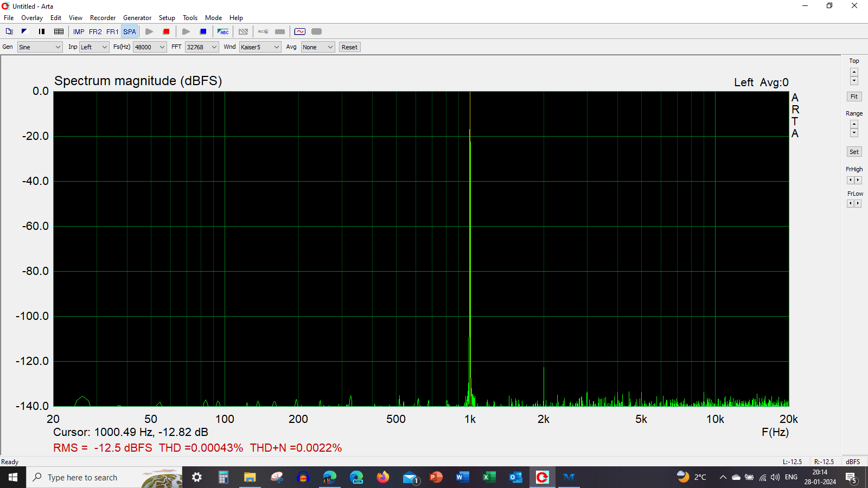
Task: Click the 'RMS = -12.5 dBFS' readout
Action: point(103,448)
